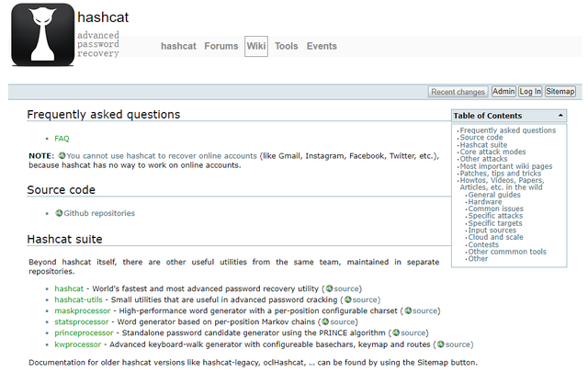Open the Events menu item
The width and height of the screenshot is (588, 372).
pos(322,46)
